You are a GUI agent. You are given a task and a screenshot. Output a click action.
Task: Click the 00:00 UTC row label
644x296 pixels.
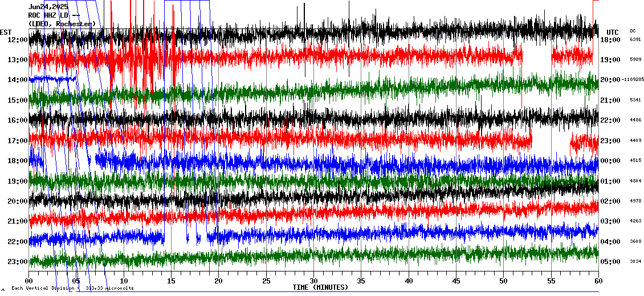tap(610, 161)
